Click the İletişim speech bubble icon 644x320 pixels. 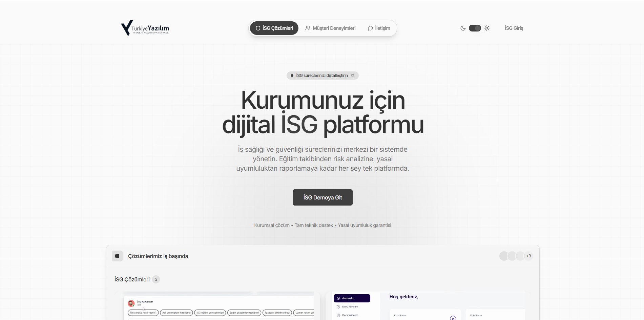click(370, 28)
